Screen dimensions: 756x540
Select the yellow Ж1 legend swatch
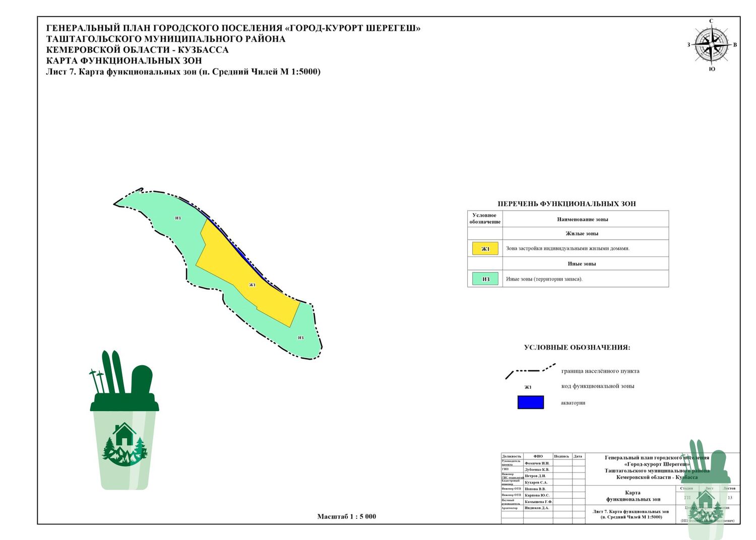pyautogui.click(x=485, y=248)
